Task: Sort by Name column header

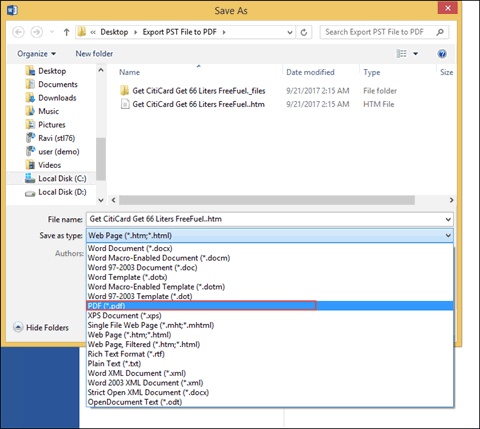Action: click(x=130, y=72)
